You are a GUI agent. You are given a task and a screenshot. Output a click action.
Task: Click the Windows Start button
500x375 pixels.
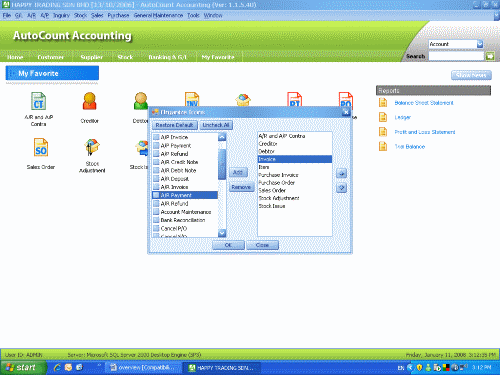coord(23,368)
